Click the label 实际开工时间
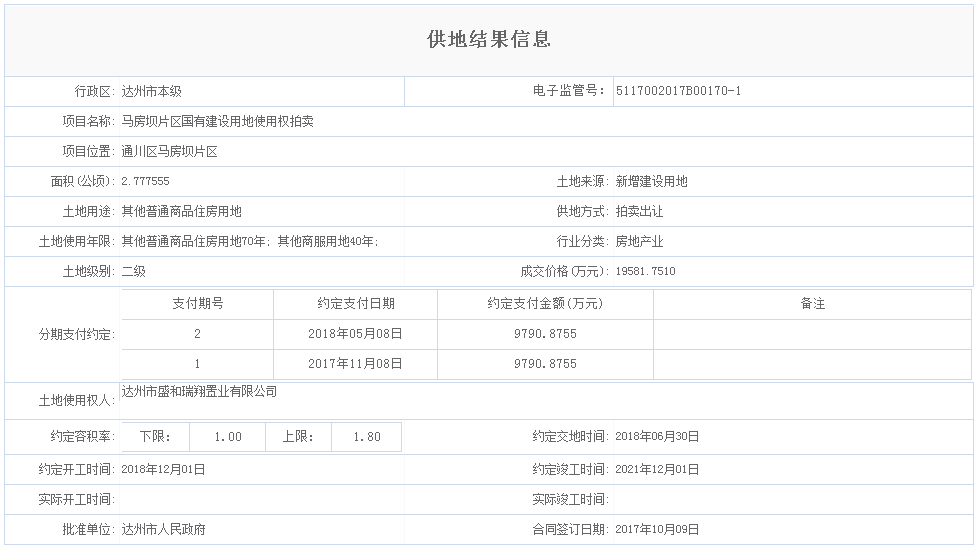The height and width of the screenshot is (547, 976). (x=77, y=500)
